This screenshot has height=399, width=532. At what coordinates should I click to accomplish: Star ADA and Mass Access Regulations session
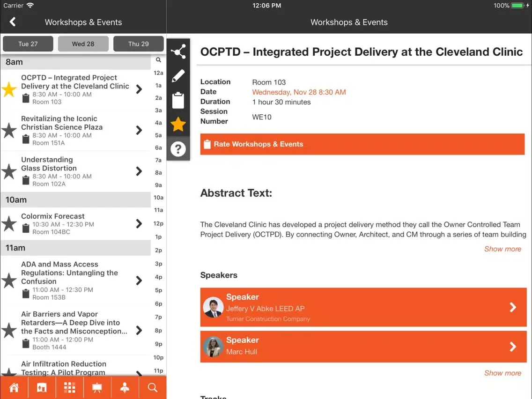(9, 281)
